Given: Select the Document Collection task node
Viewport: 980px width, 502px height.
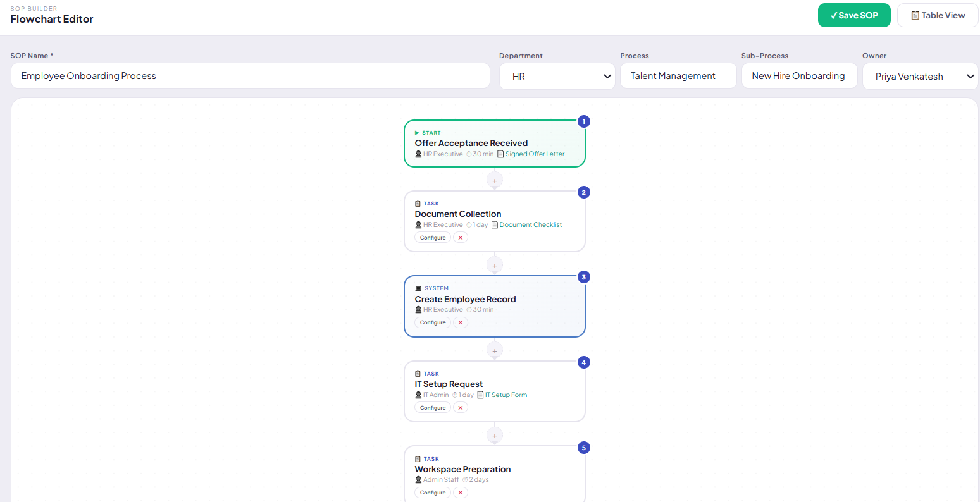Looking at the screenshot, I should tap(495, 221).
